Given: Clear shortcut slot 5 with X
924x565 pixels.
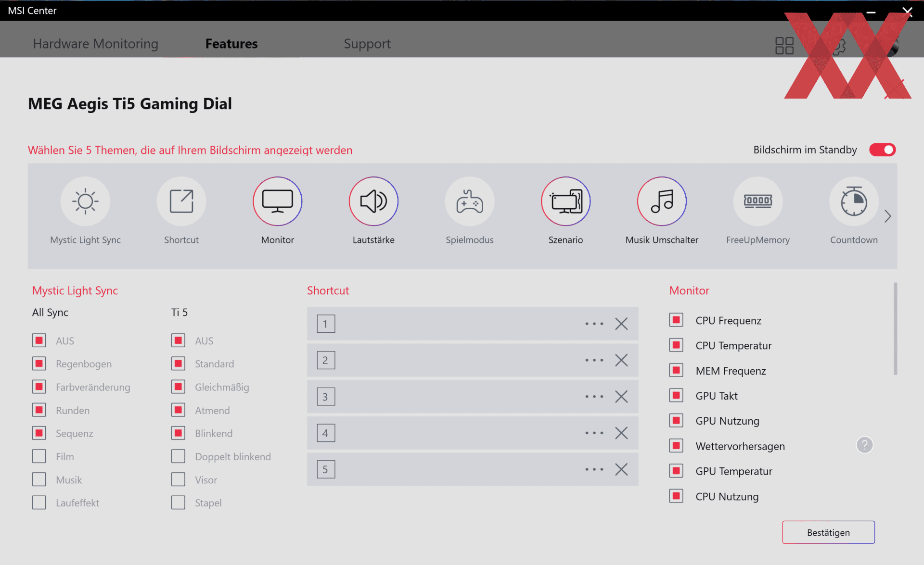Looking at the screenshot, I should 621,469.
